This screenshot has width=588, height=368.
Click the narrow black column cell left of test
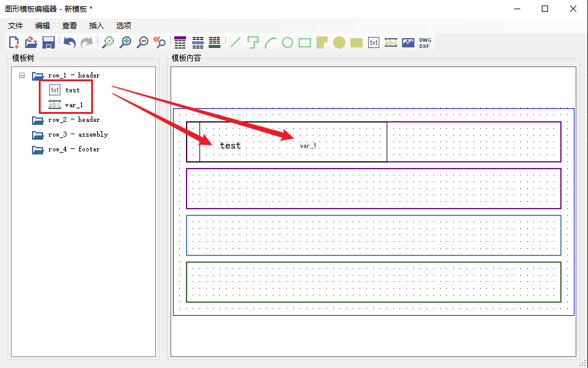[x=193, y=142]
